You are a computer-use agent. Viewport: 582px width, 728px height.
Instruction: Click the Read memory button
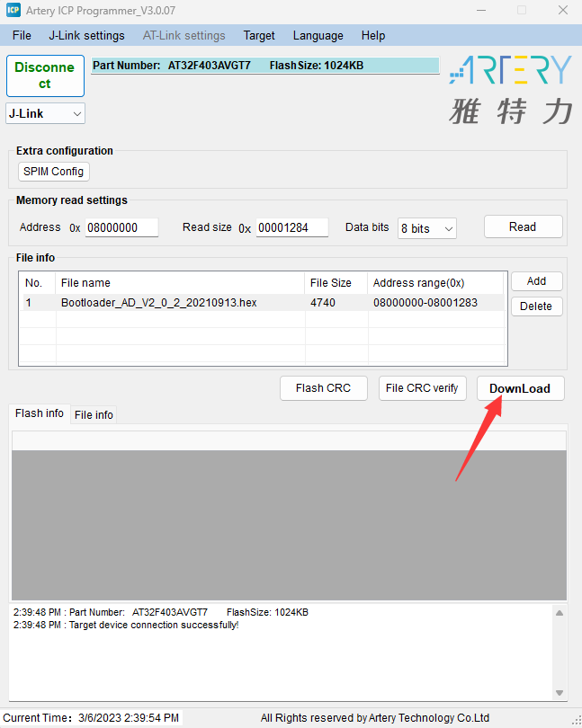[x=523, y=227]
